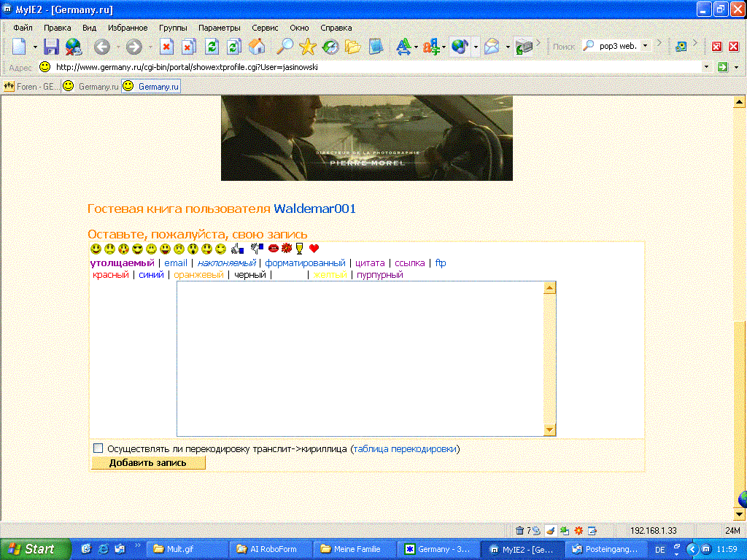Click the paintbrush icon in status bar
The width and height of the screenshot is (747, 560).
coord(551,531)
